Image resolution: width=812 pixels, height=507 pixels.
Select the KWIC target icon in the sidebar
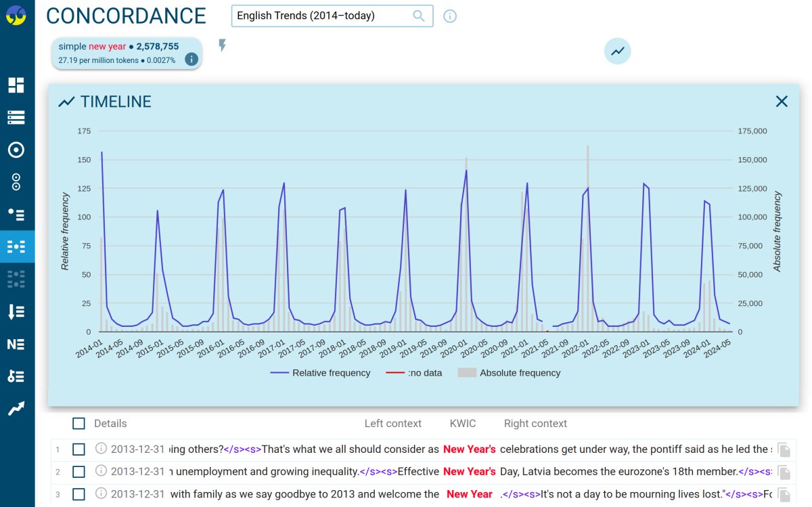[17, 150]
